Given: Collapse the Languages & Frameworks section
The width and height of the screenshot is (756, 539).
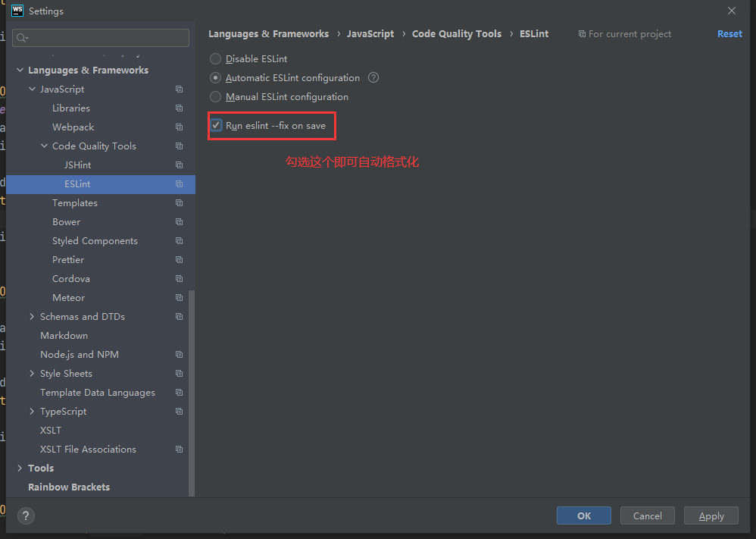Looking at the screenshot, I should [x=20, y=70].
